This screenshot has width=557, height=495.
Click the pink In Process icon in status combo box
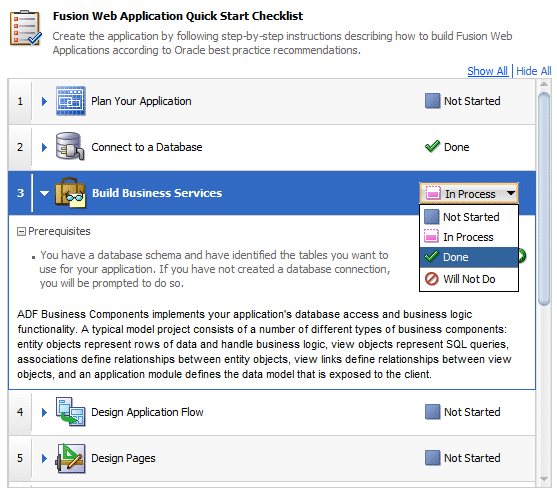pos(433,194)
